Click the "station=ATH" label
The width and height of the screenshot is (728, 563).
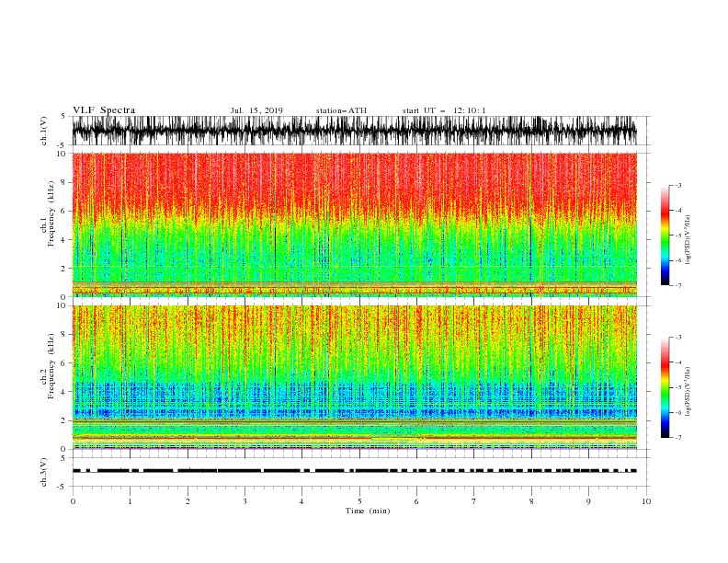(x=341, y=110)
